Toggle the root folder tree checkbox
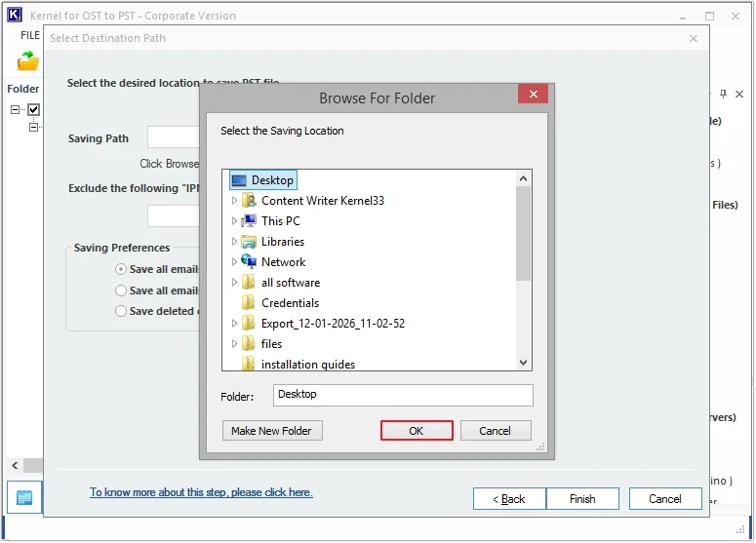This screenshot has height=543, width=756. 33,109
